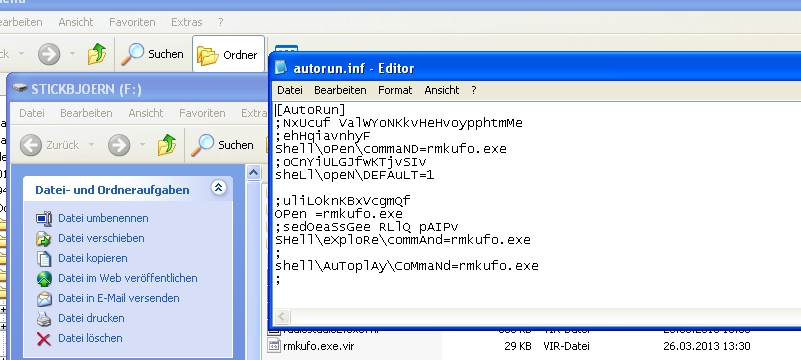Go up one folder in back Explorer
This screenshot has height=360, width=801.
(x=97, y=54)
